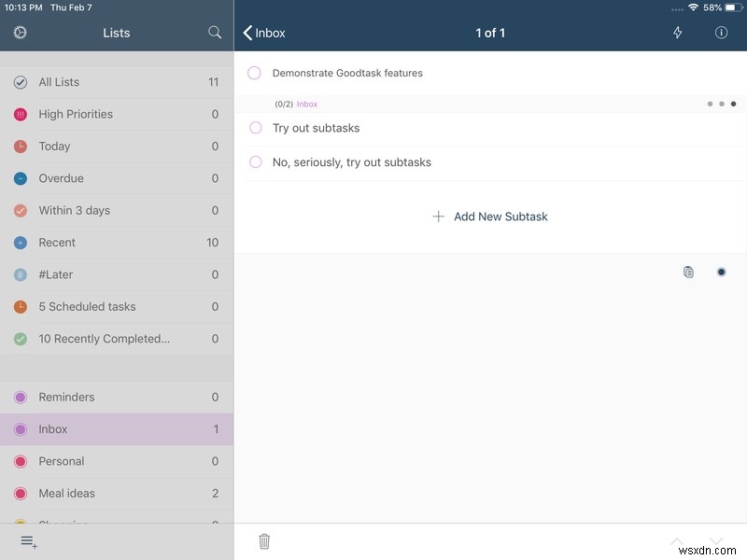Screen dimensions: 747x560
Task: Open the search in the Lists panel
Action: tap(215, 32)
